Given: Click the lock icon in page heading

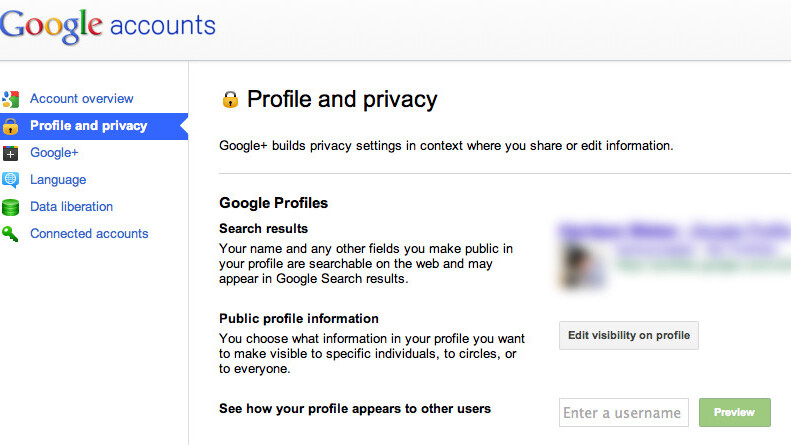Looking at the screenshot, I should 230,99.
